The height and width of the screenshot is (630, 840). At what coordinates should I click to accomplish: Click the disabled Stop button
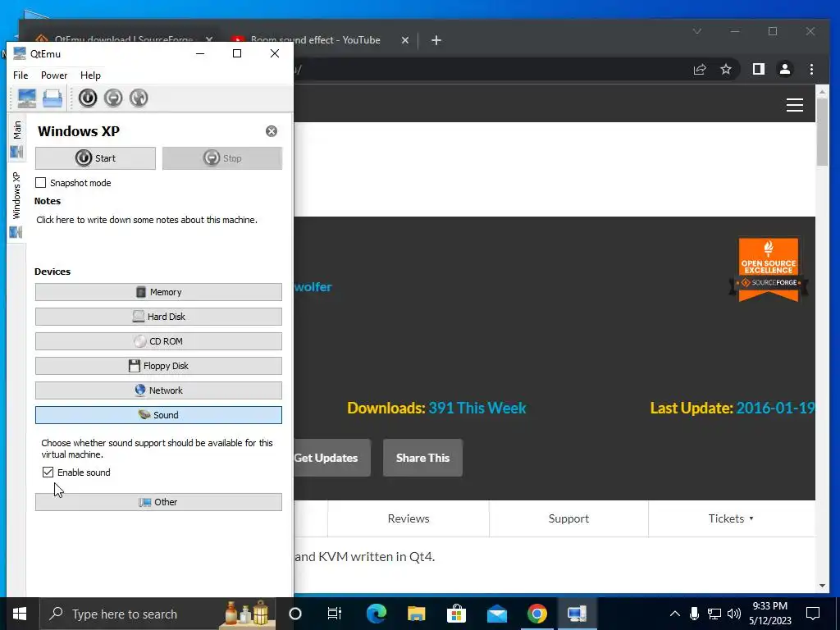click(x=222, y=158)
